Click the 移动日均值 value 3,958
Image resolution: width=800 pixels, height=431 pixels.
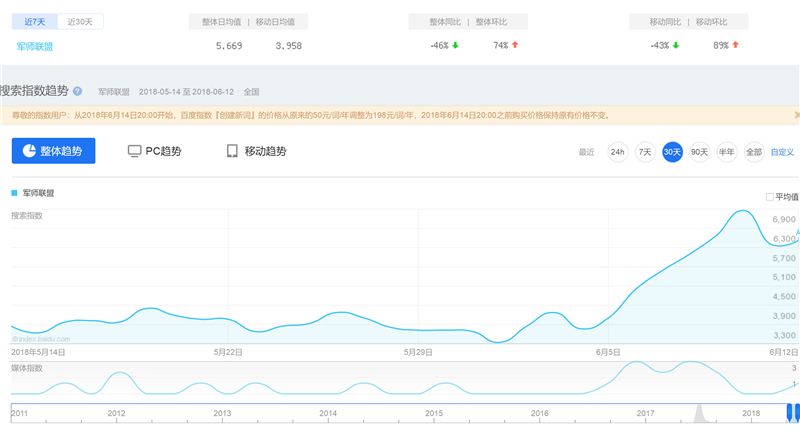289,46
